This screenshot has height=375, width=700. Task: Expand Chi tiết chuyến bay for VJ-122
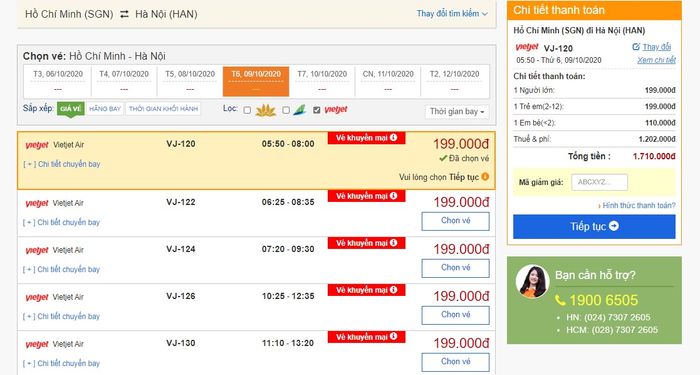coord(62,222)
